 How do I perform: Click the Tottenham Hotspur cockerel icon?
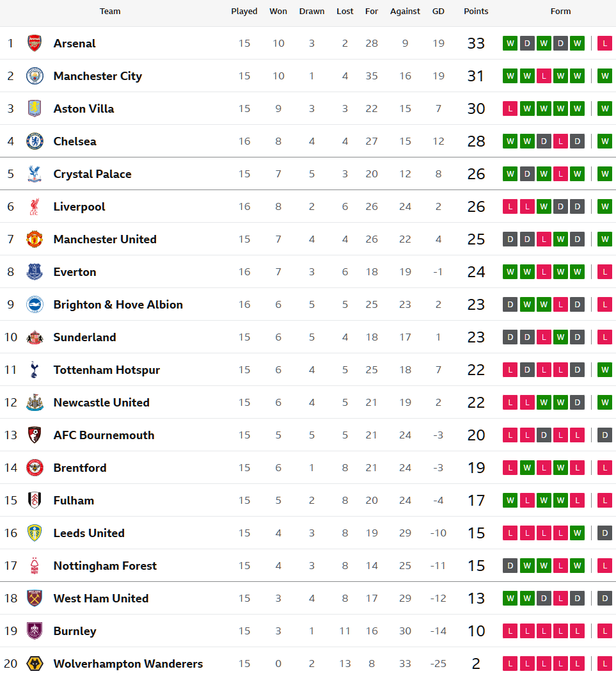click(35, 370)
